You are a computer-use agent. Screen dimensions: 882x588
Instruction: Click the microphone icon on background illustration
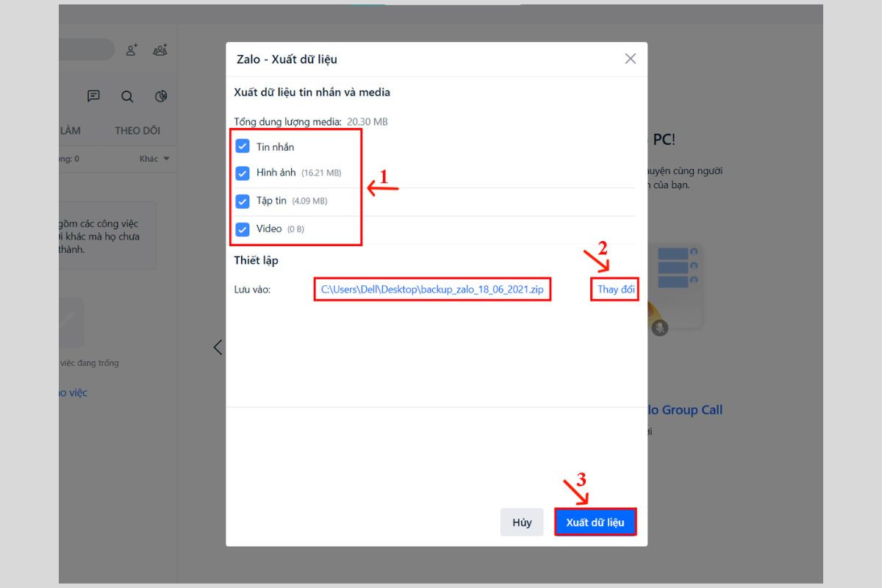click(659, 328)
